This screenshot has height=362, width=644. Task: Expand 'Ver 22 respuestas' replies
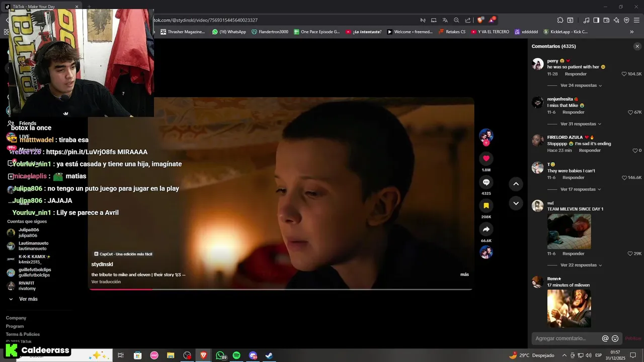(581, 265)
